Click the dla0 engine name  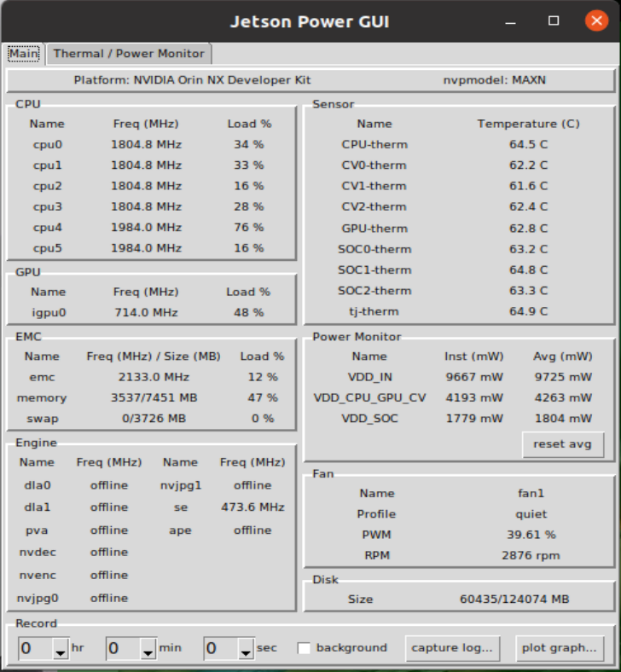pyautogui.click(x=38, y=485)
